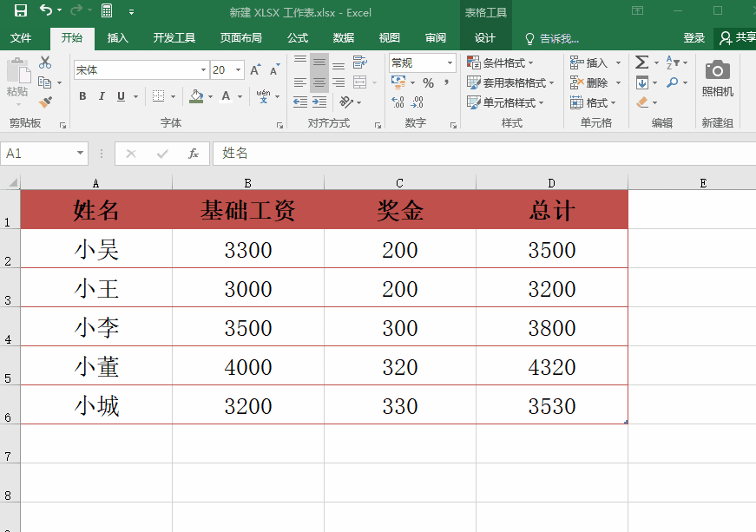Toggle Italic formatting
756x532 pixels.
pos(102,96)
